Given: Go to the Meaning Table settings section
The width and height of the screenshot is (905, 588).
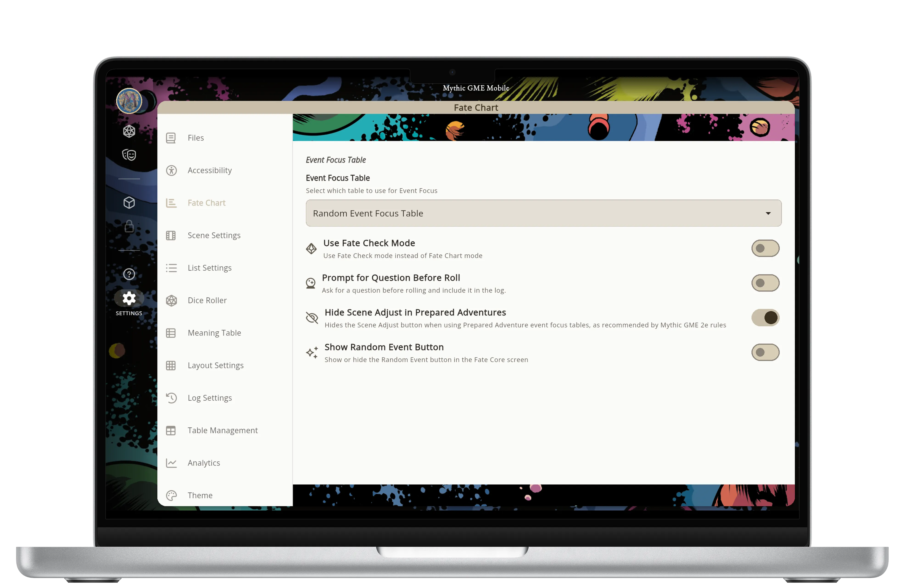Looking at the screenshot, I should click(214, 333).
